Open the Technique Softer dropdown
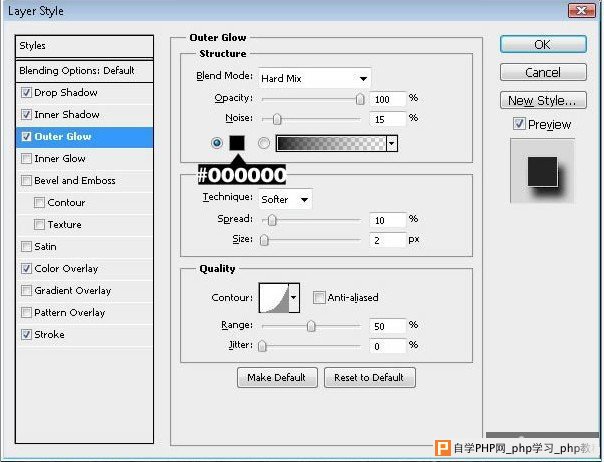This screenshot has width=604, height=462. tap(285, 199)
